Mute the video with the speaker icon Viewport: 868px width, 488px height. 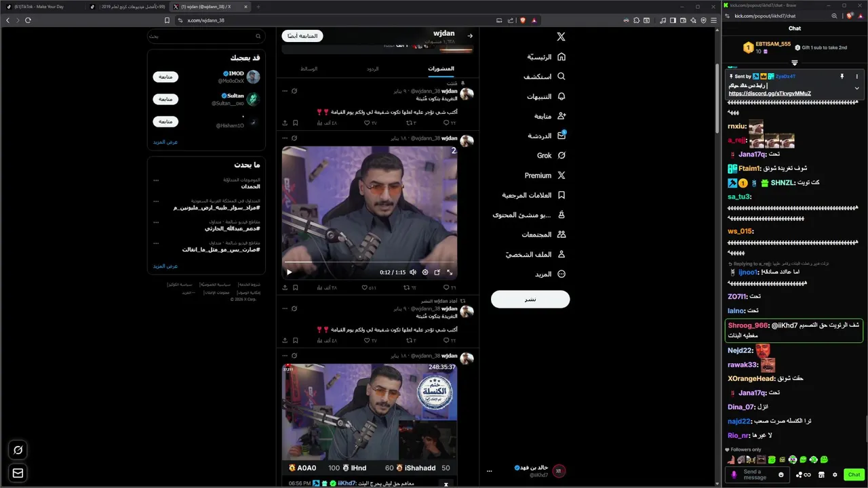(x=412, y=272)
